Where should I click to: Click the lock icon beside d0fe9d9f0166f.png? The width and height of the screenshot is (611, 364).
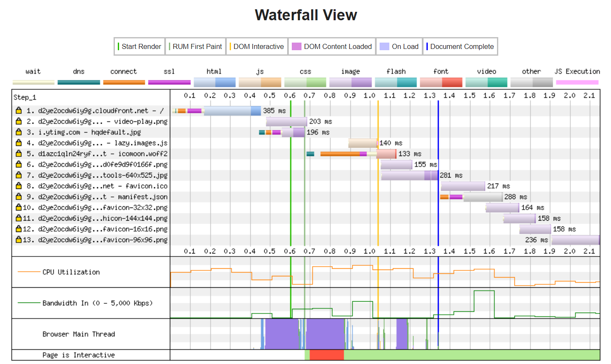[x=19, y=164]
